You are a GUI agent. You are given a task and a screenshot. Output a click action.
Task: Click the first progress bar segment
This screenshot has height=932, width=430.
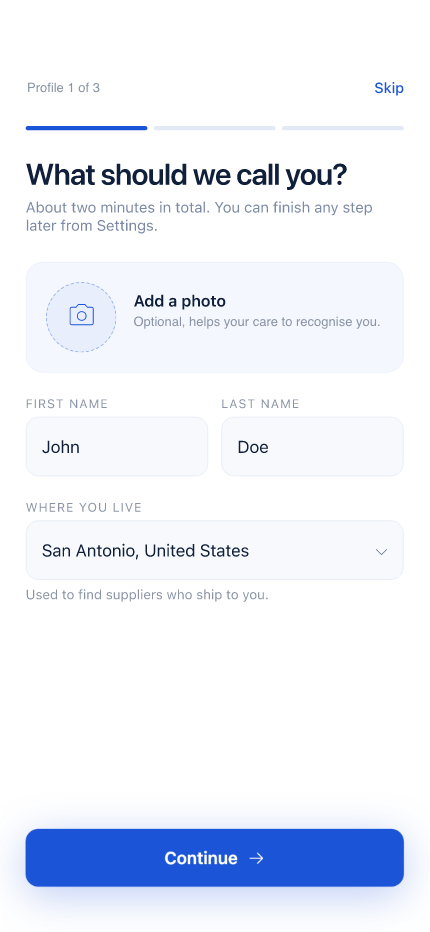click(86, 128)
